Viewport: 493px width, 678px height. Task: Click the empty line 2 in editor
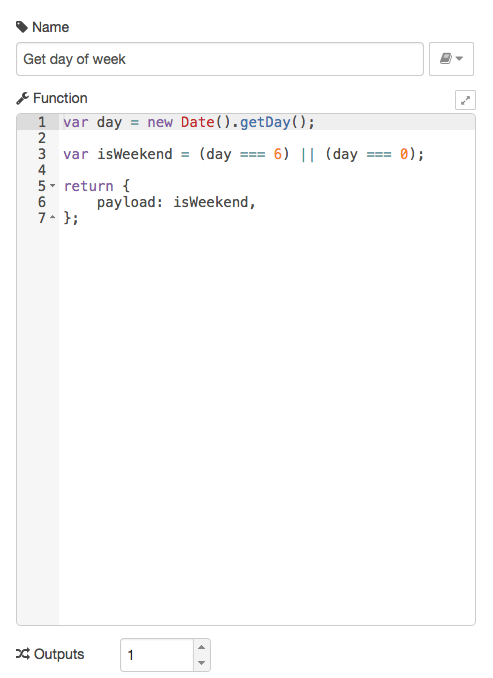pyautogui.click(x=267, y=138)
